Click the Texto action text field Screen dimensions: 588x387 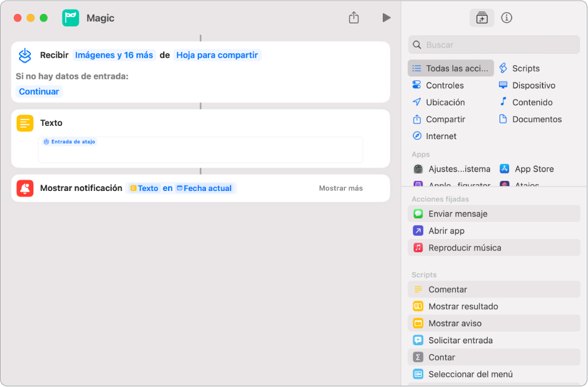(201, 150)
